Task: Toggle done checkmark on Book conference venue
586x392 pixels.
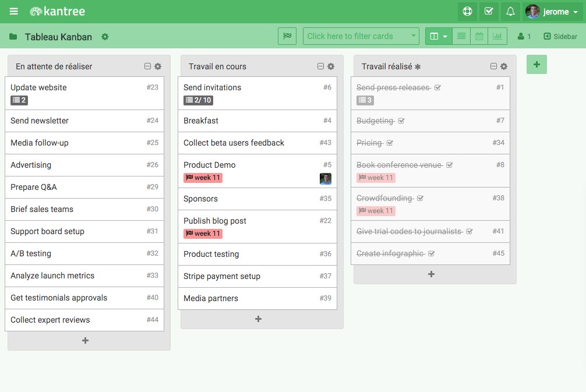Action: [450, 165]
